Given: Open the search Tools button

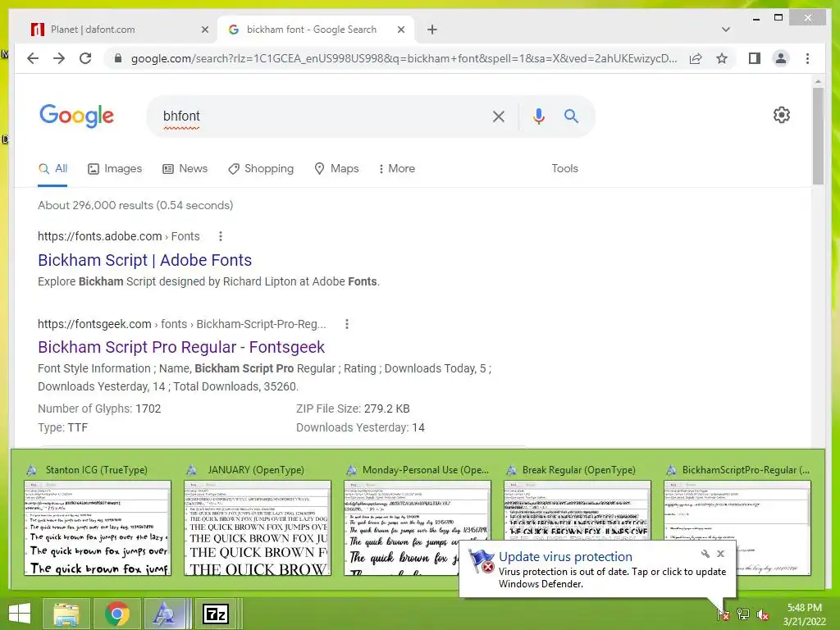Looking at the screenshot, I should tap(564, 169).
